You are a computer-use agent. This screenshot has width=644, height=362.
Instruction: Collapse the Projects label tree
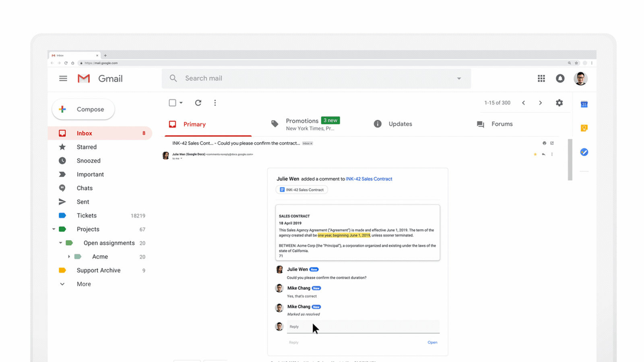pyautogui.click(x=54, y=229)
